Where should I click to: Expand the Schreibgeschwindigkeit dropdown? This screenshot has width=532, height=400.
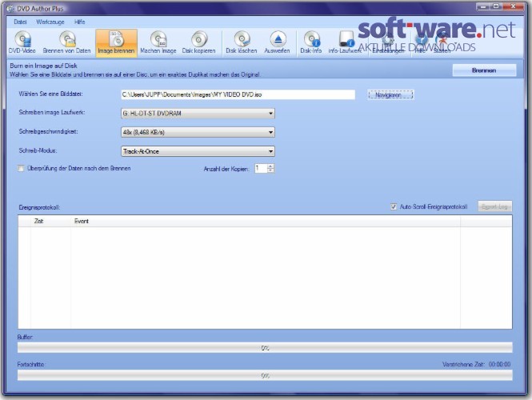(198, 132)
